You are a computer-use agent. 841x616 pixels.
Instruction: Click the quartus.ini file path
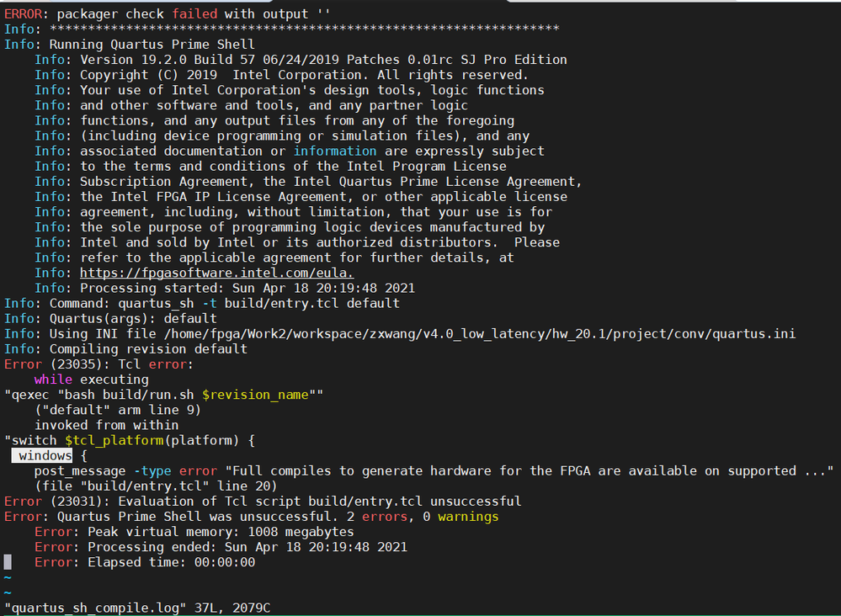tap(480, 334)
